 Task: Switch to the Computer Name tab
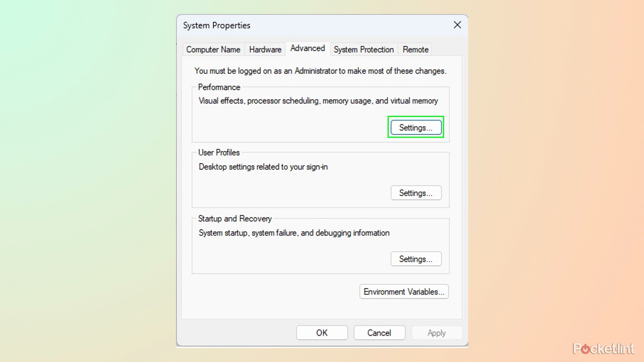(x=213, y=50)
